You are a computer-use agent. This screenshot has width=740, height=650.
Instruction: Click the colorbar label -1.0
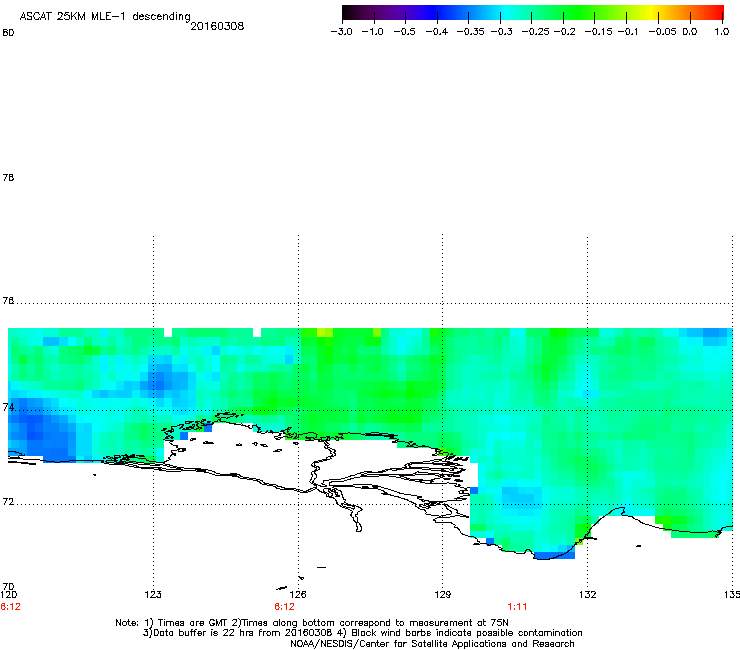372,32
